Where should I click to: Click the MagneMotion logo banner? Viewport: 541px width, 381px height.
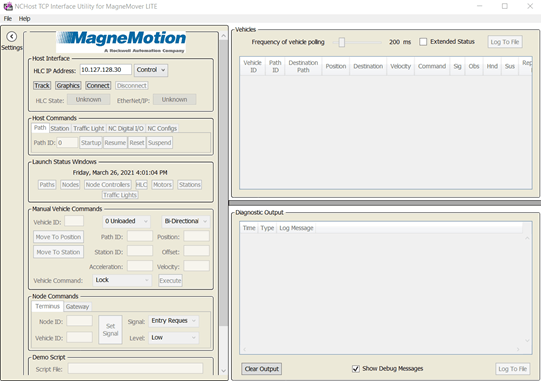[121, 42]
